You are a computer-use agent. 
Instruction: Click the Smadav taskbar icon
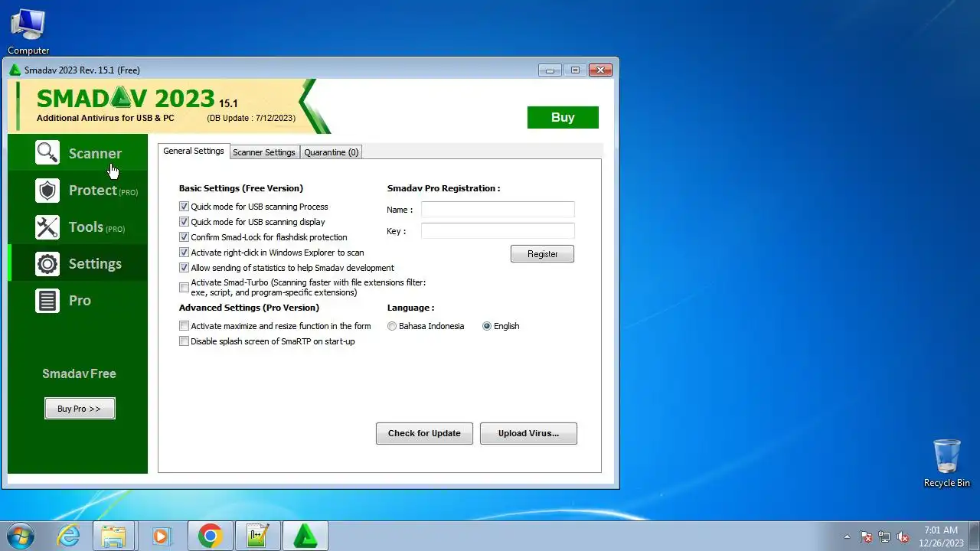[305, 536]
